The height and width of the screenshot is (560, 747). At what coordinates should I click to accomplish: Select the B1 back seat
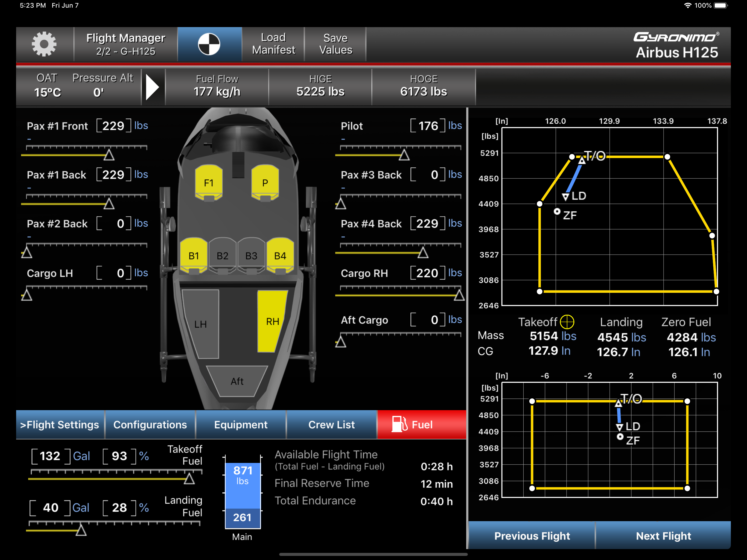[x=194, y=256]
